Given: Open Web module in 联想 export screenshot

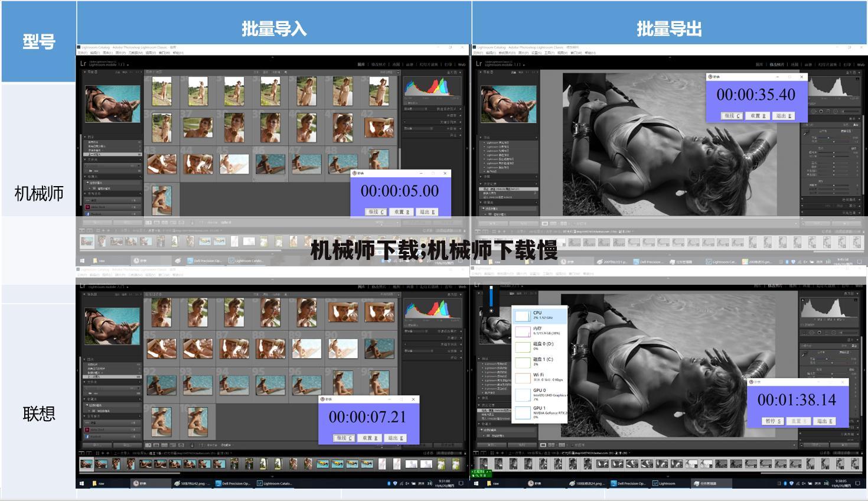Looking at the screenshot, I should [859, 287].
